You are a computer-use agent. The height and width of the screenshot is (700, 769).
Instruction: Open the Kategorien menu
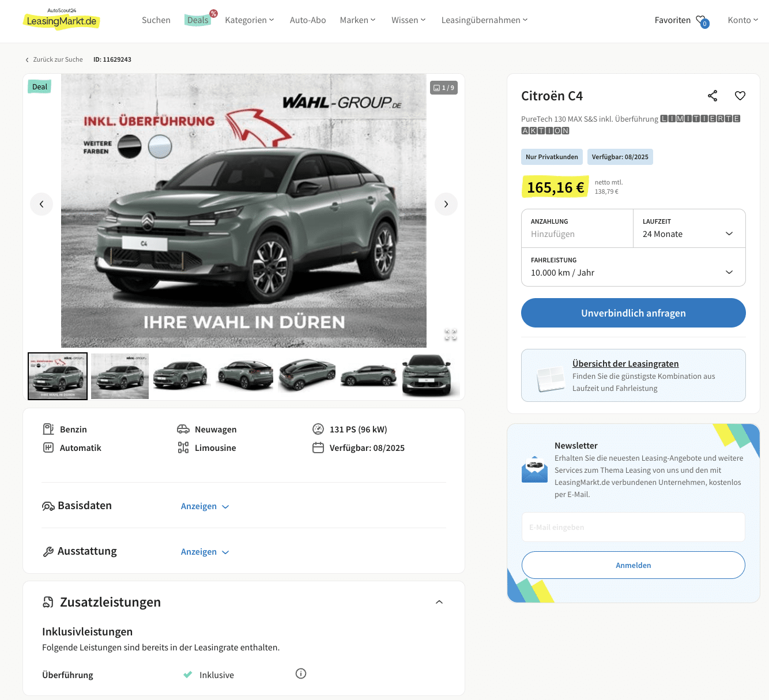click(250, 20)
